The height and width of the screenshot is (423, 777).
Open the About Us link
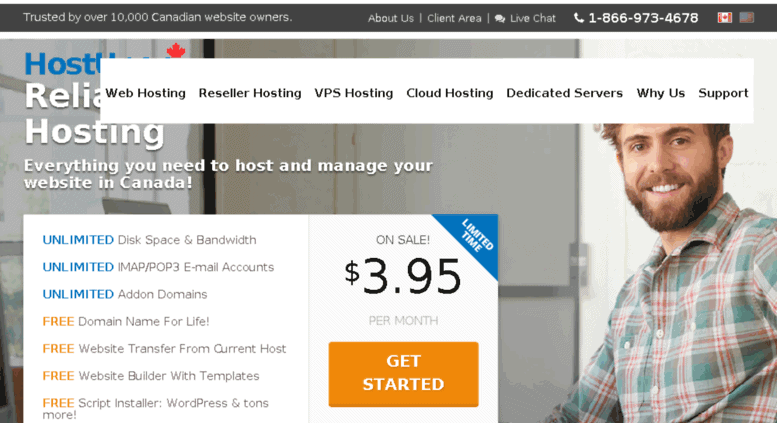390,18
